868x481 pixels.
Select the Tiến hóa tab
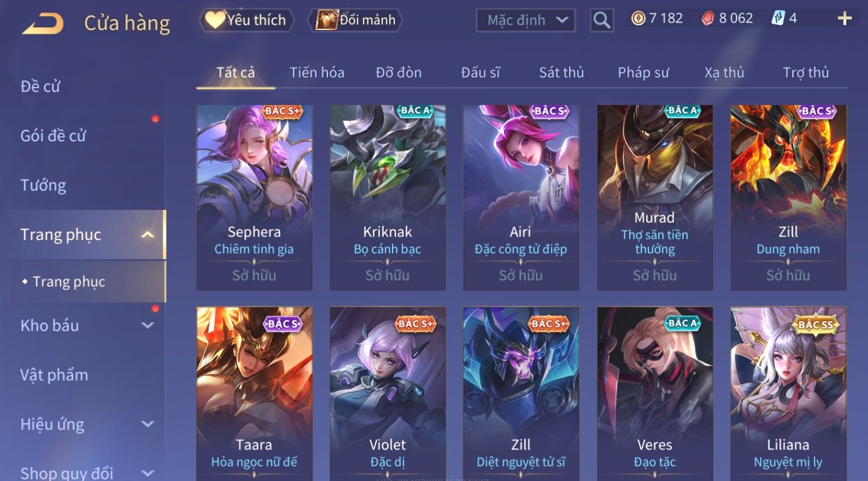pos(317,73)
